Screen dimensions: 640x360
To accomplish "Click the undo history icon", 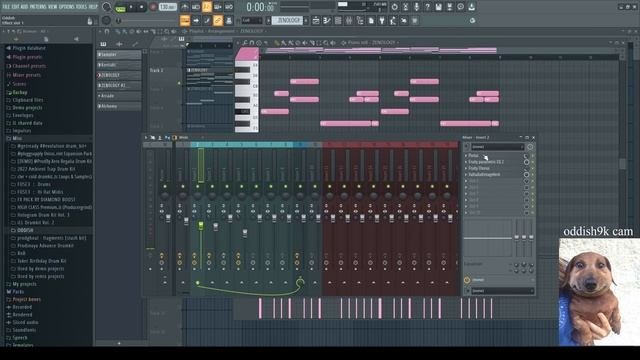I will click(394, 7).
